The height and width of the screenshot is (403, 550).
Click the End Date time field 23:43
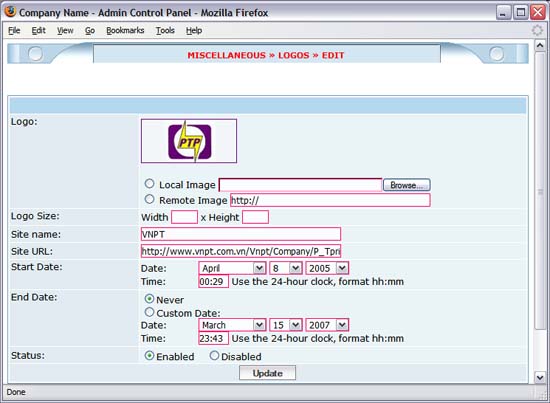pos(213,338)
